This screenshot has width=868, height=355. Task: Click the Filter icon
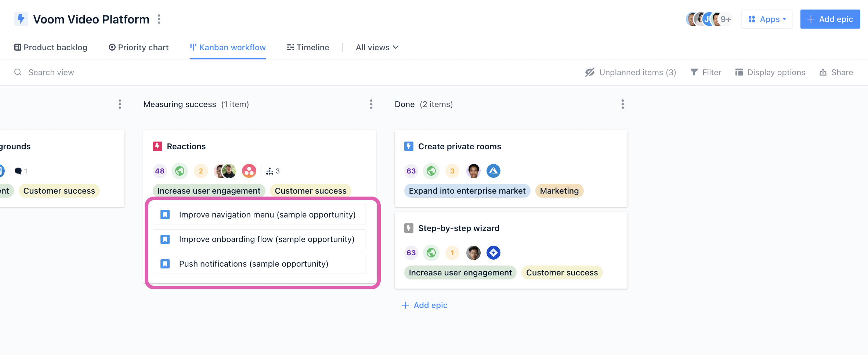click(x=694, y=72)
